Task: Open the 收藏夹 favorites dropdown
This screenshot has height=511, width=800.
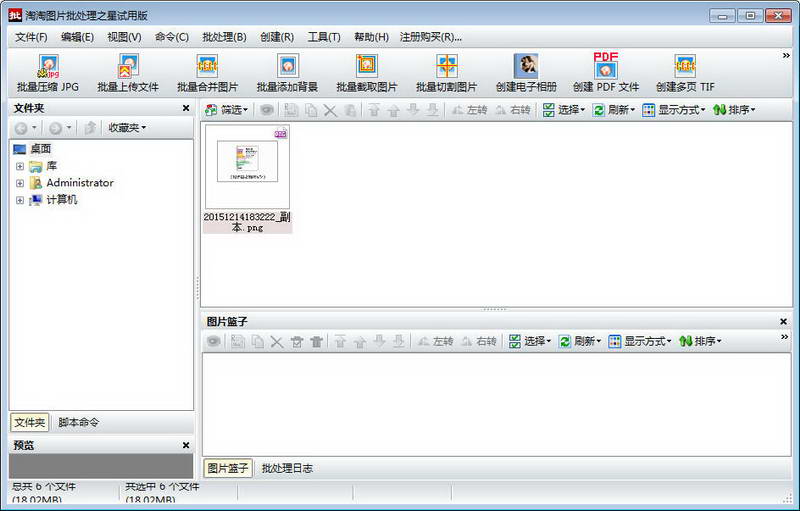Action: click(127, 128)
